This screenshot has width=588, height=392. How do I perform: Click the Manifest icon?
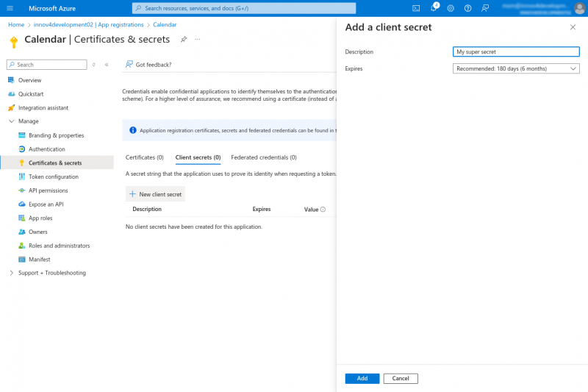click(x=22, y=259)
